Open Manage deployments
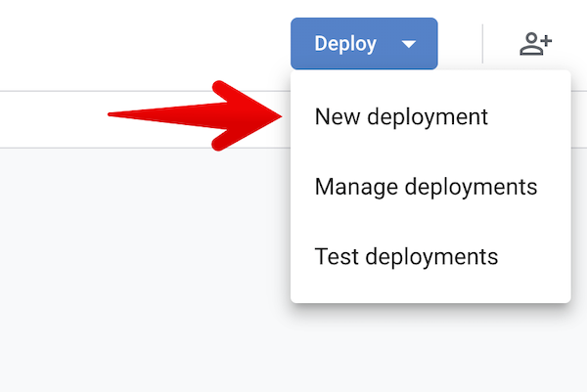The width and height of the screenshot is (587, 392). pos(426,187)
